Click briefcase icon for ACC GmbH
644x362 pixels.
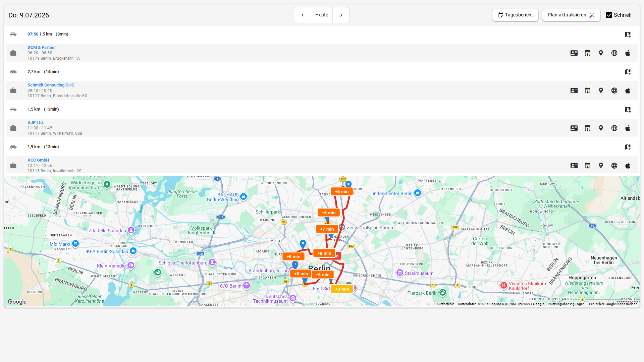(13, 166)
